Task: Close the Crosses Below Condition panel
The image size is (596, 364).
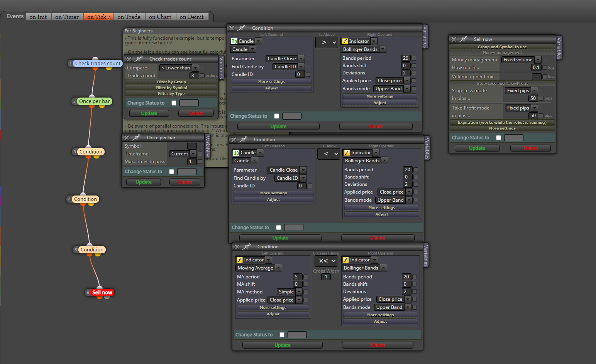Action: point(237,247)
